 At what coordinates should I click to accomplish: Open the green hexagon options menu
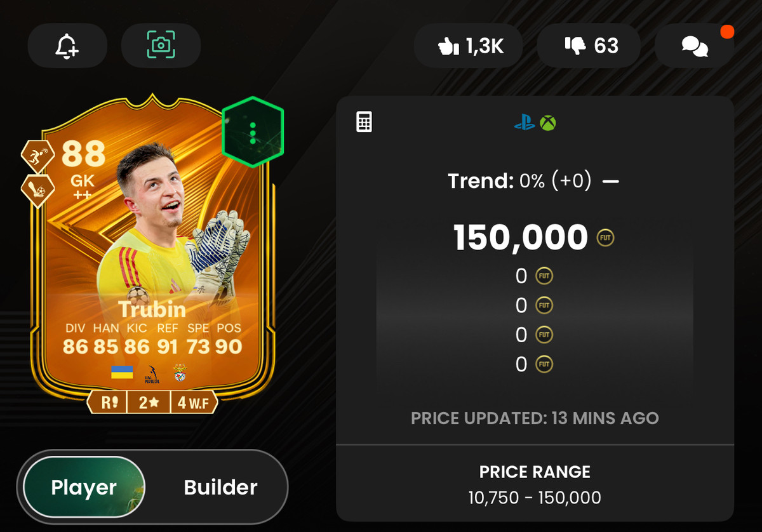(x=253, y=132)
